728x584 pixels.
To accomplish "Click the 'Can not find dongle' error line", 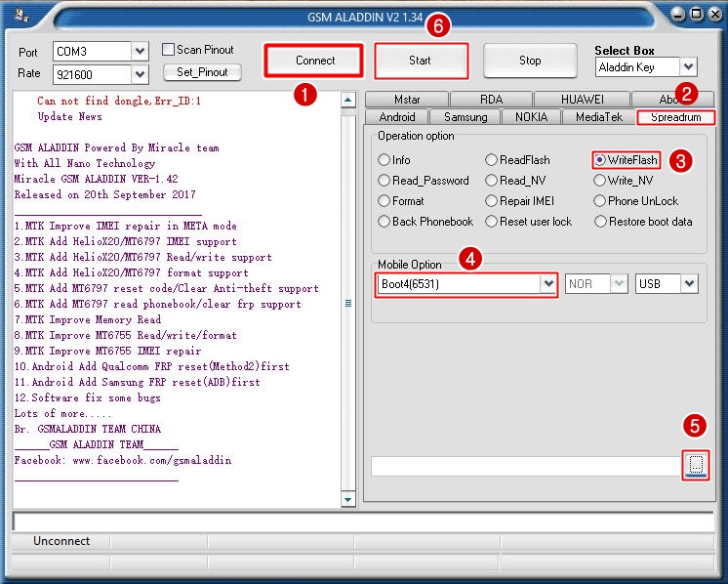I will (119, 101).
